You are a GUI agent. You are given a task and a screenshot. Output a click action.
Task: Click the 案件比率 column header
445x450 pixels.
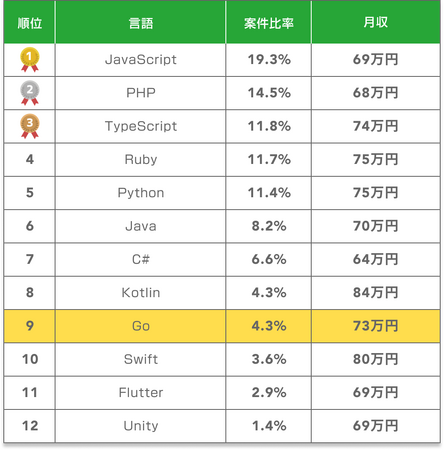[269, 23]
